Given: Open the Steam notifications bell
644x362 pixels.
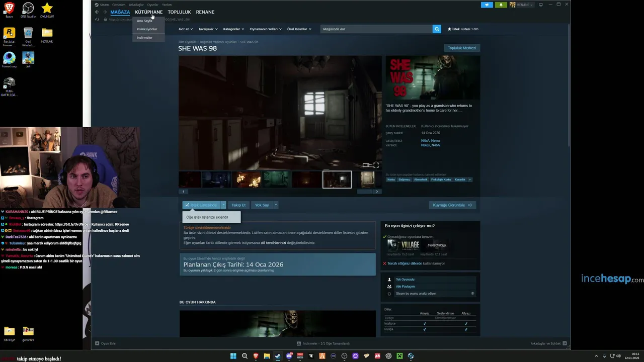Looking at the screenshot, I should point(501,5).
